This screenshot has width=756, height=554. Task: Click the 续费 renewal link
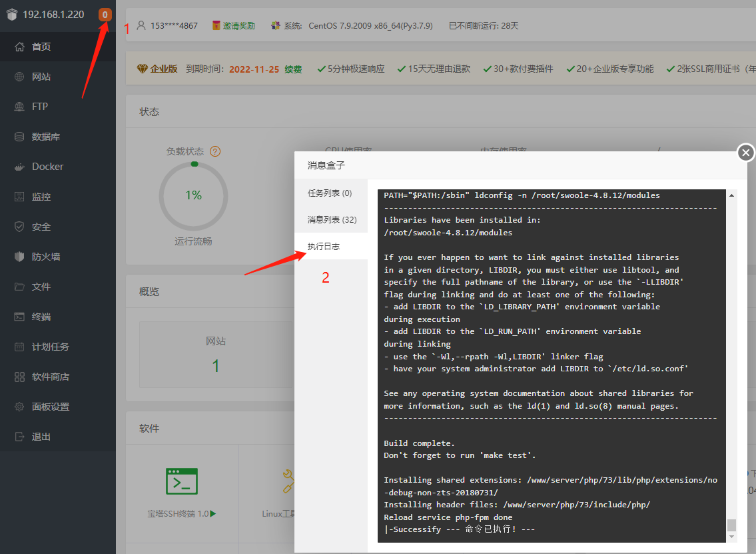(x=293, y=69)
